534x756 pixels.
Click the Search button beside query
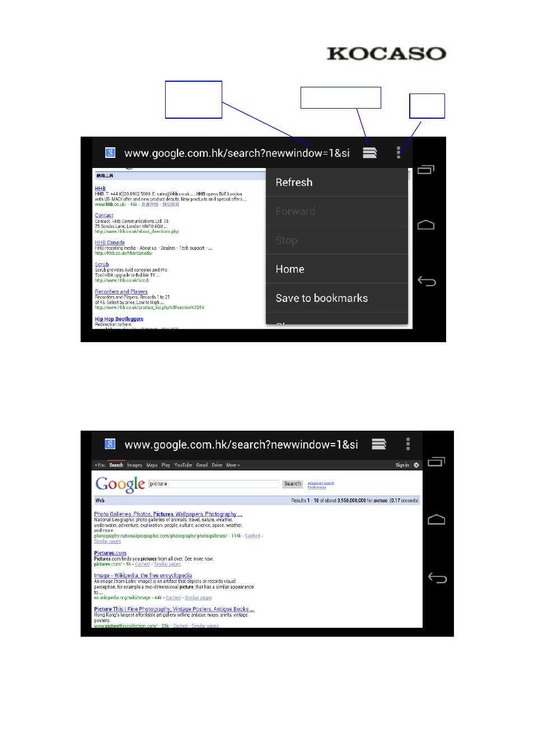[x=292, y=484]
